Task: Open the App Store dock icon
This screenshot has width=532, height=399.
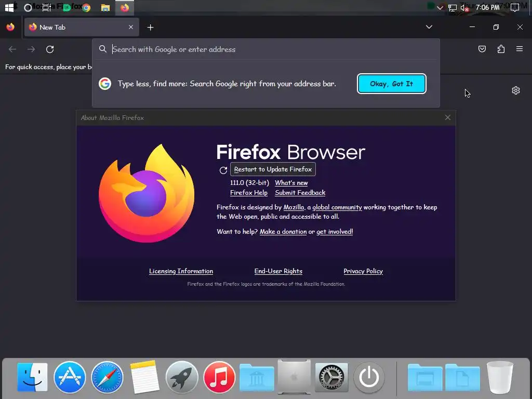Action: tap(70, 377)
